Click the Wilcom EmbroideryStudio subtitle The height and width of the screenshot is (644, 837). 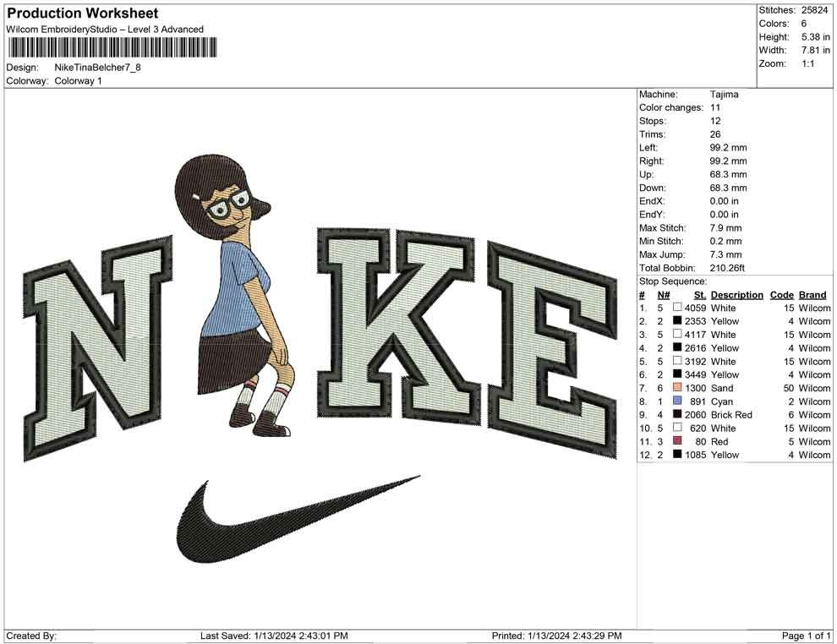point(105,30)
